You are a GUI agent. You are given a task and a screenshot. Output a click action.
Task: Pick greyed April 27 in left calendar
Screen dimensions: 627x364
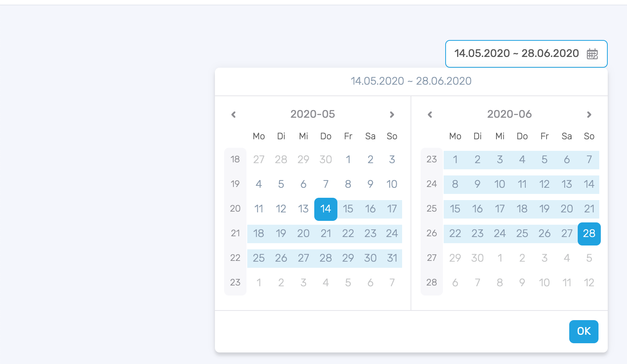[259, 160]
